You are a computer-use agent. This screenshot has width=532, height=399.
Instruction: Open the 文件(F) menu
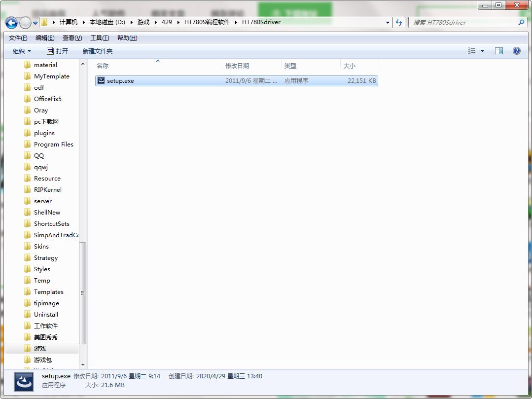[18, 37]
